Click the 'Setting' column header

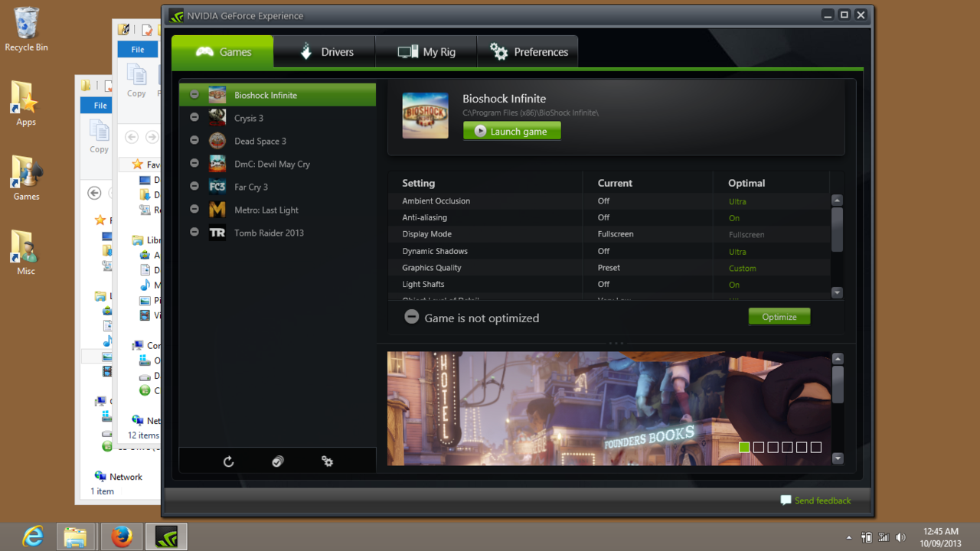419,183
